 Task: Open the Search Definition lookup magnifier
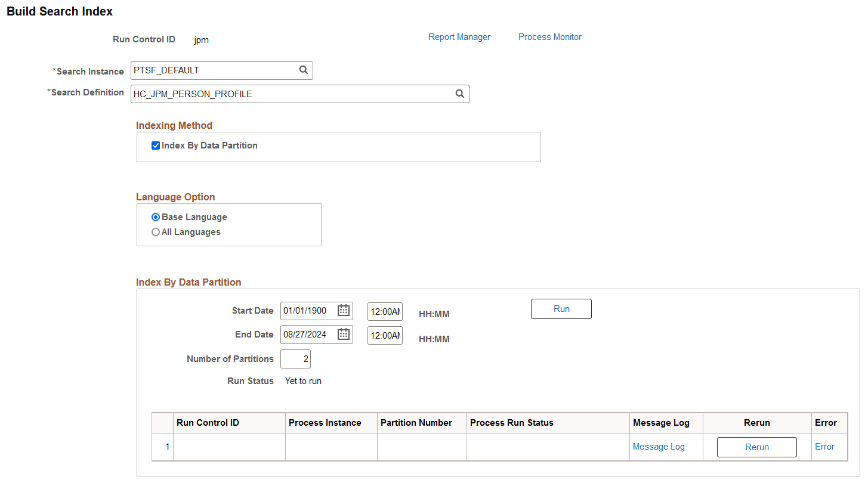(x=459, y=94)
